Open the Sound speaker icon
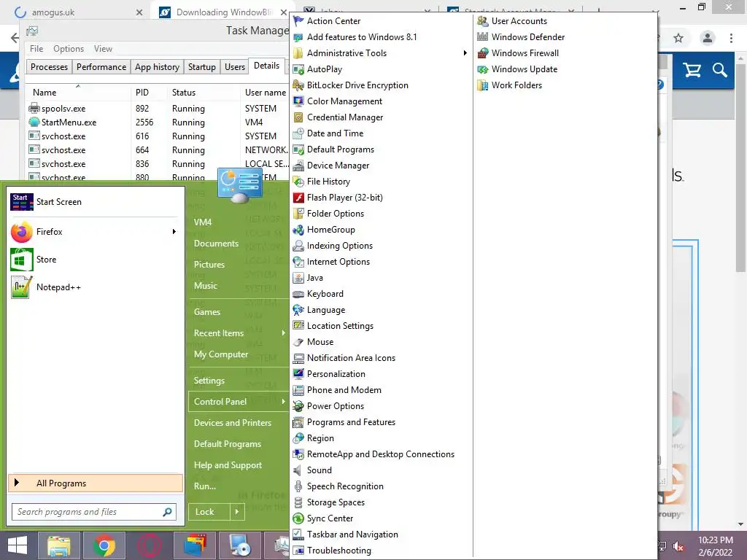Screen dimensions: 747x560 point(298,470)
